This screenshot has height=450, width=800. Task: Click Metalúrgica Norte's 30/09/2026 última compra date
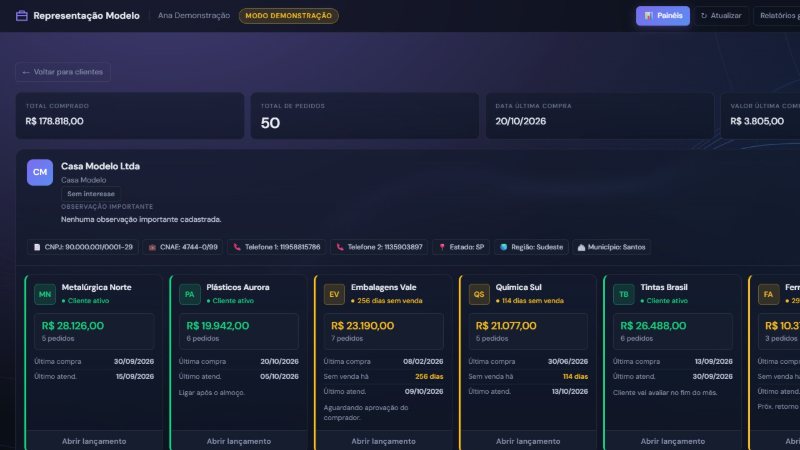pyautogui.click(x=134, y=361)
